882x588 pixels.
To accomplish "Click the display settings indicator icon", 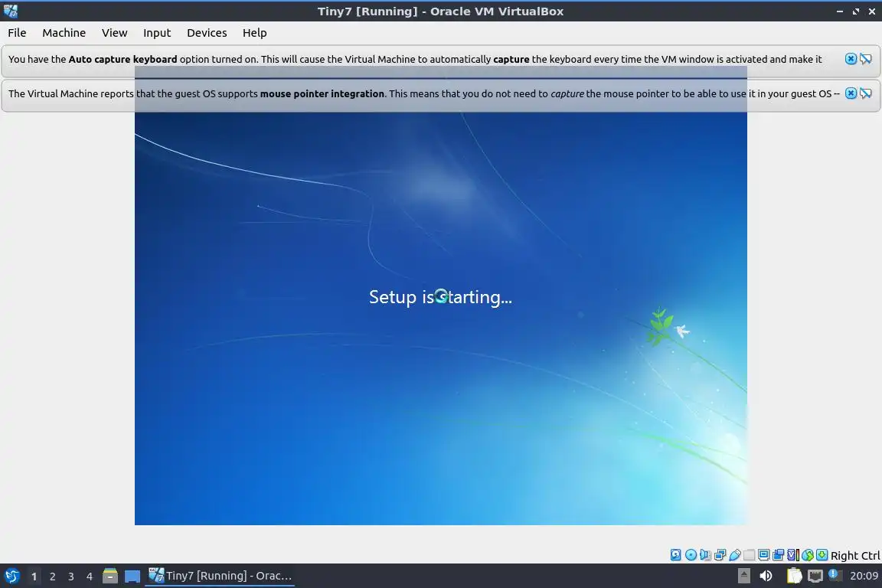I will (764, 555).
